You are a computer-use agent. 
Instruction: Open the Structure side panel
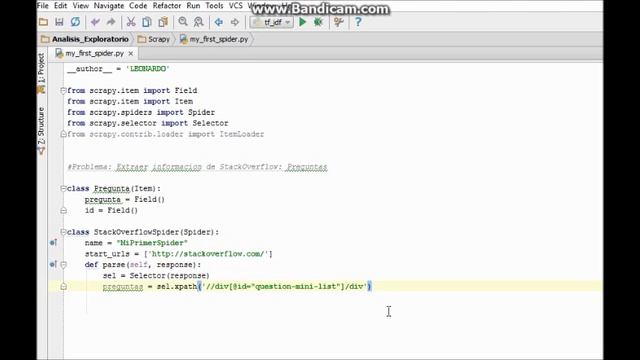(41, 131)
